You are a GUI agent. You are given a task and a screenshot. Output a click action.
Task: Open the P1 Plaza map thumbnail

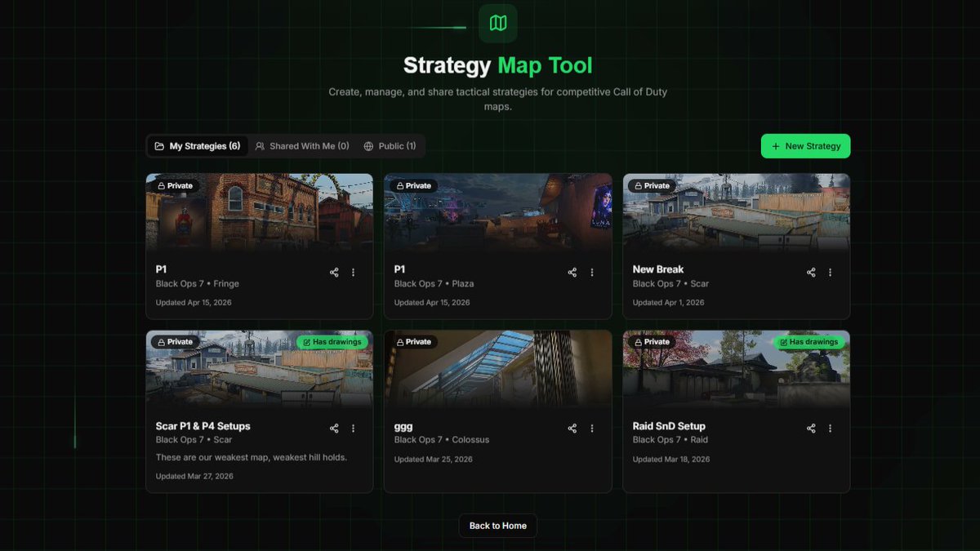coord(498,212)
